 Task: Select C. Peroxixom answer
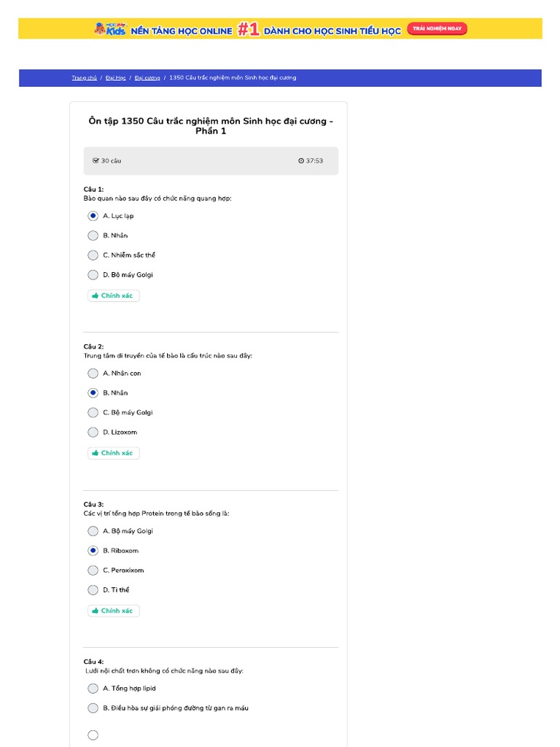[93, 570]
